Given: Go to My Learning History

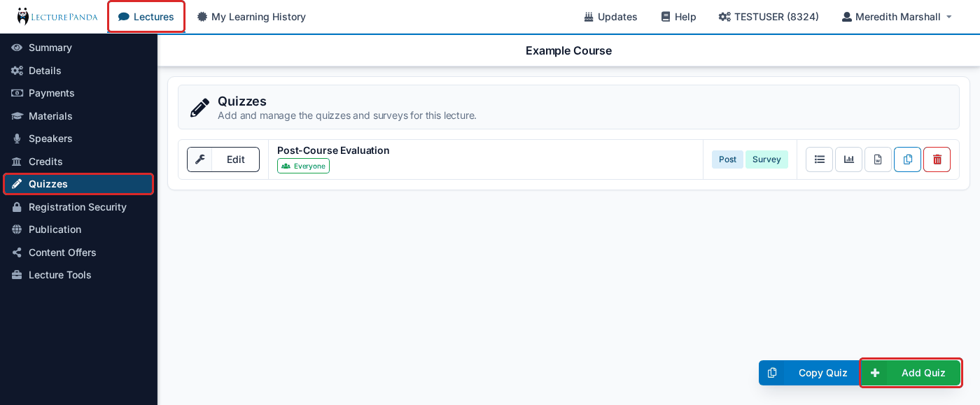Looking at the screenshot, I should point(251,17).
